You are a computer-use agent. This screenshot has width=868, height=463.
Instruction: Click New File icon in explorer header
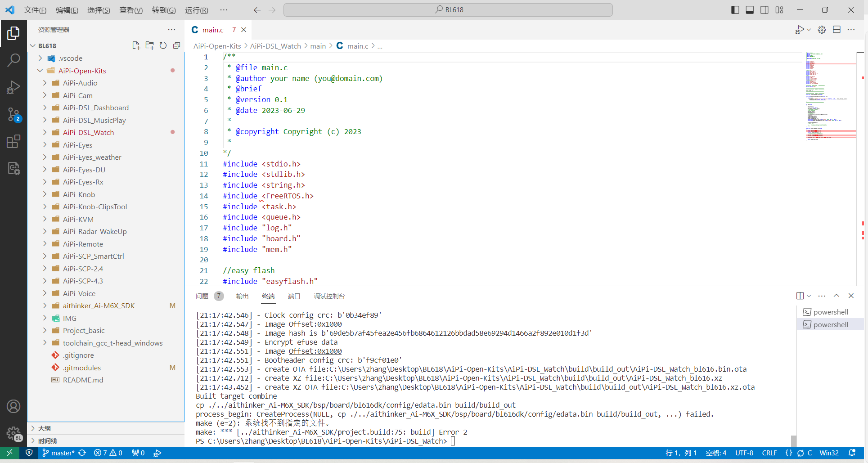tap(136, 45)
